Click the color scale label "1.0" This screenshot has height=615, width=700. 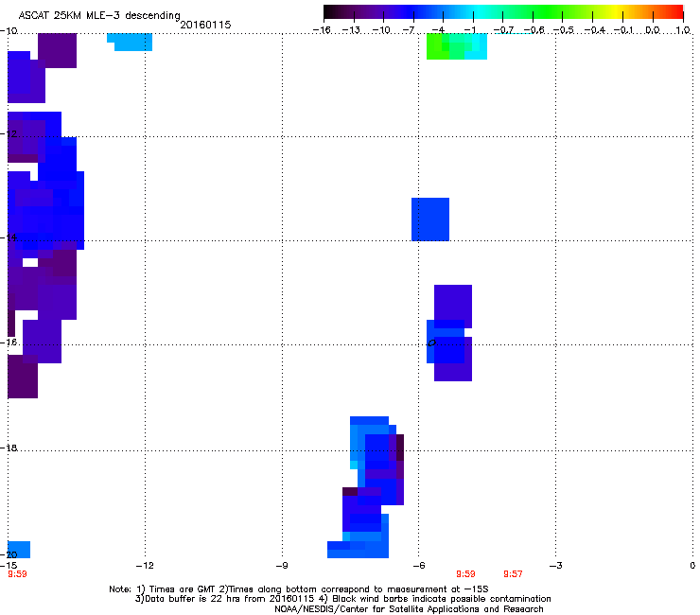[683, 30]
